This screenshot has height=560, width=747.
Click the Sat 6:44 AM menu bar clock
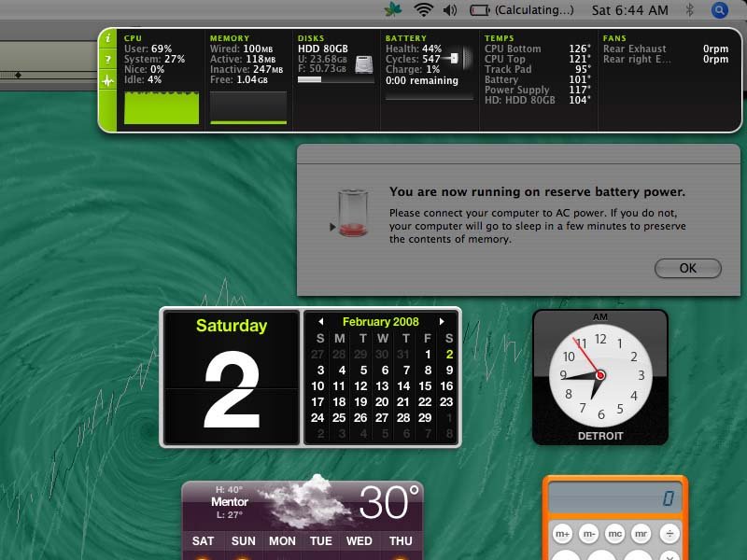pos(629,10)
